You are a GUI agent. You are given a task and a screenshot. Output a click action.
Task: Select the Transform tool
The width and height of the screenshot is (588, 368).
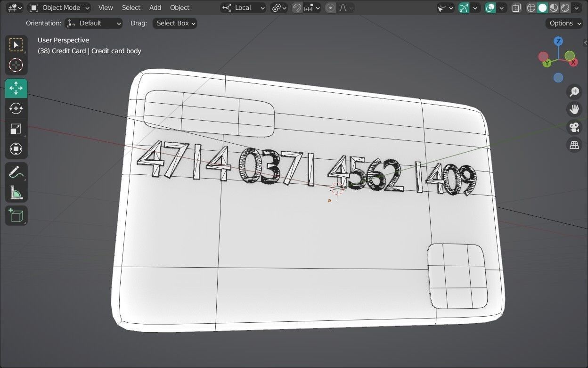tap(16, 149)
